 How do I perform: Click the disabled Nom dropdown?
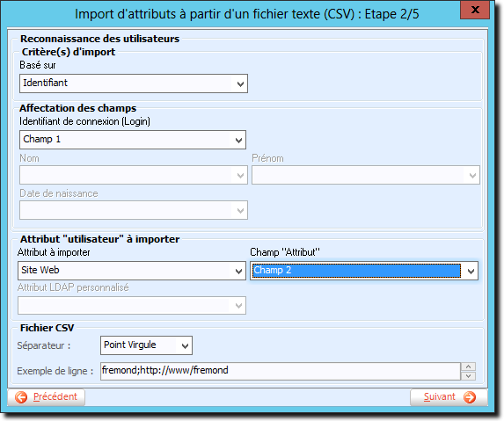click(x=134, y=175)
